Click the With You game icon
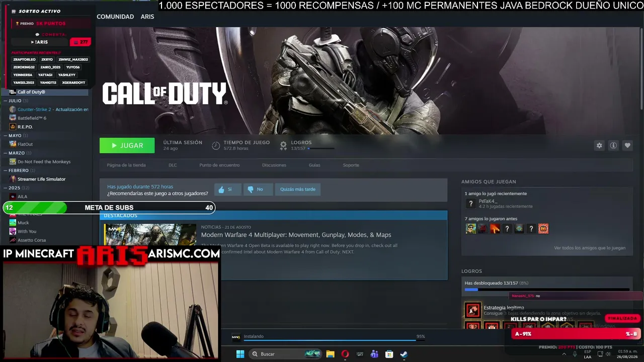This screenshot has height=362, width=644. (13, 231)
